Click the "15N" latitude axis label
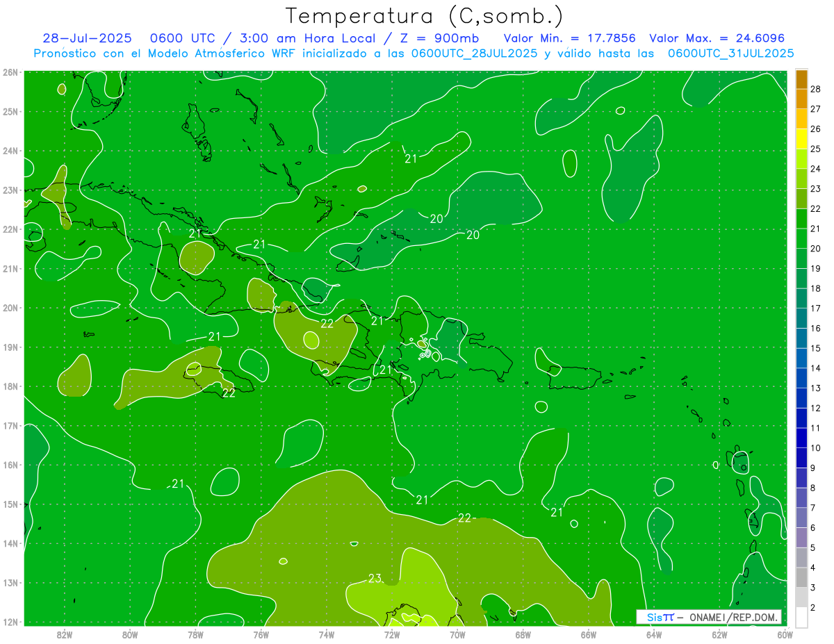Image resolution: width=834 pixels, height=644 pixels. (x=10, y=504)
